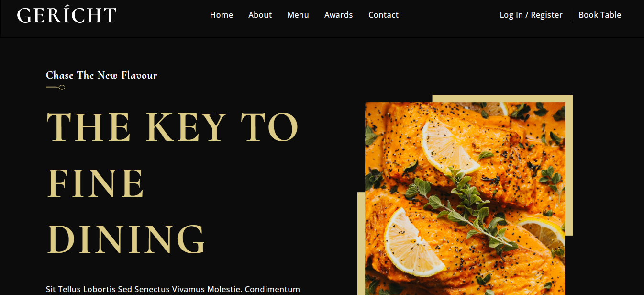
Task: Select Menu in the navigation bar
Action: tap(298, 15)
